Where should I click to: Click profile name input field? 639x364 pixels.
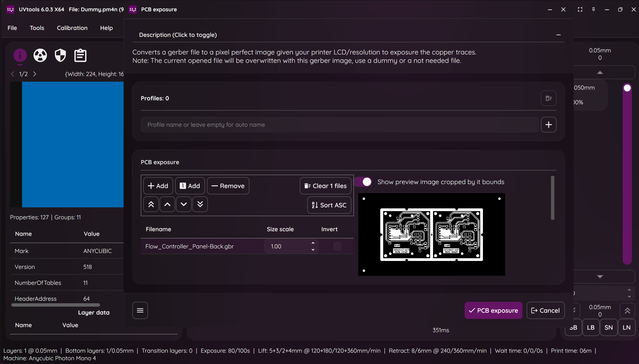tap(339, 124)
